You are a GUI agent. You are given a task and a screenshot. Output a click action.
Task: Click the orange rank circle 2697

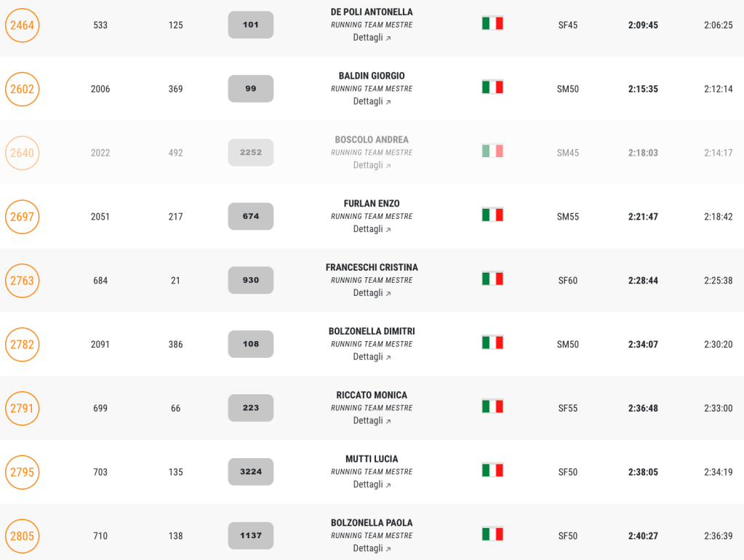coord(22,217)
